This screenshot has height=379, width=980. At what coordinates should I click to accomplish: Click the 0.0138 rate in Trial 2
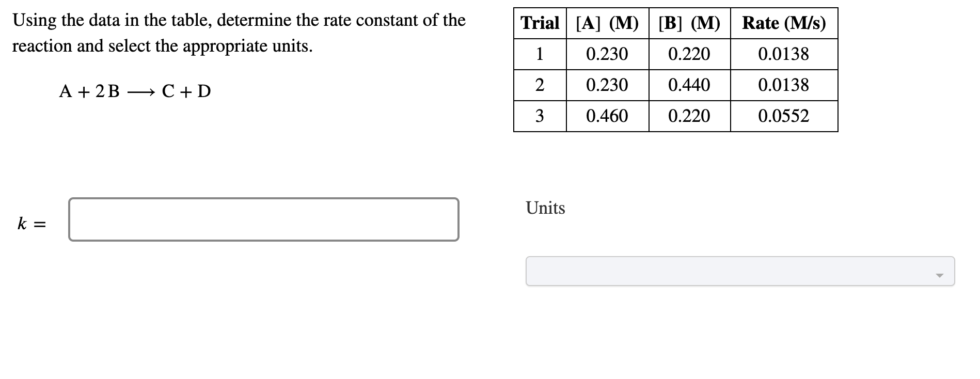click(x=783, y=85)
